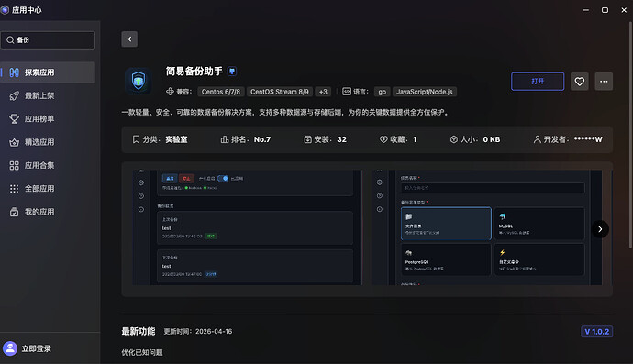Expand the +3 compatibility tags

tap(323, 92)
